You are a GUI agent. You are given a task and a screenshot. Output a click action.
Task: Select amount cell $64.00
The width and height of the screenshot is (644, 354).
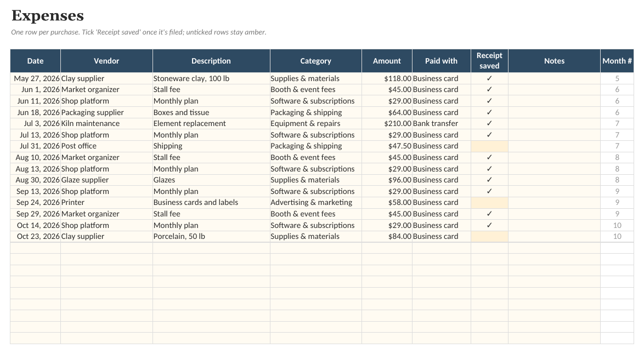click(387, 112)
